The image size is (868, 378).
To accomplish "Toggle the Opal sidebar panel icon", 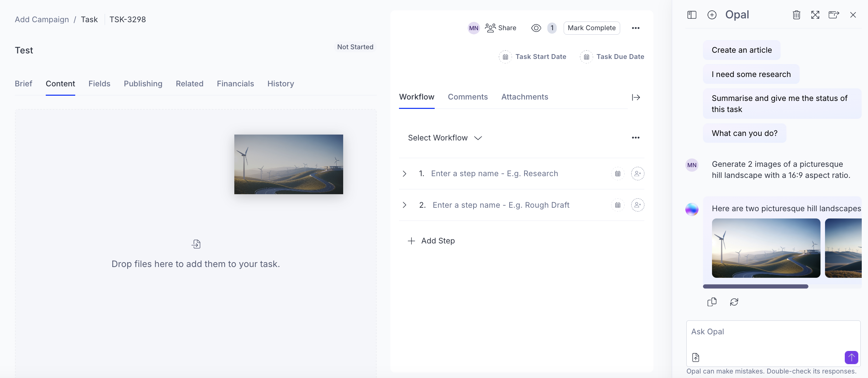I will pyautogui.click(x=692, y=15).
